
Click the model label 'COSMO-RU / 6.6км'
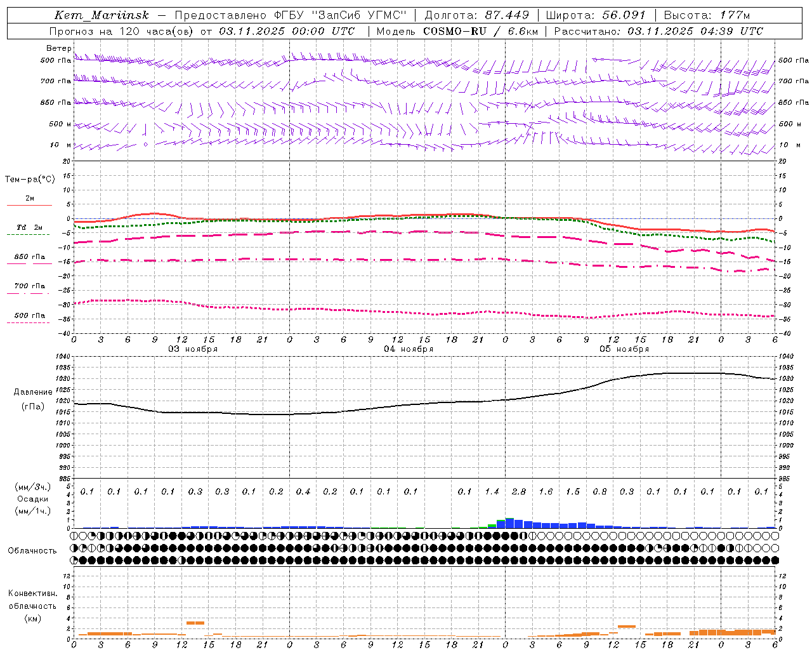pyautogui.click(x=480, y=31)
